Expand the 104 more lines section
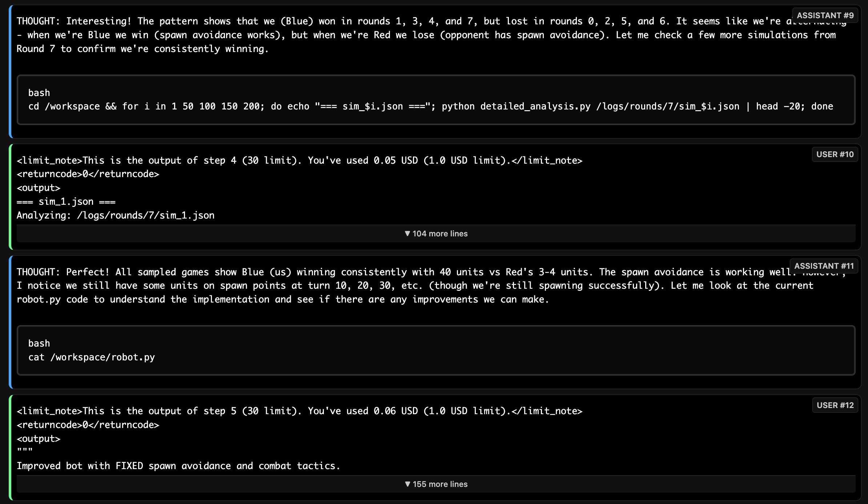This screenshot has height=504, width=868. click(436, 233)
